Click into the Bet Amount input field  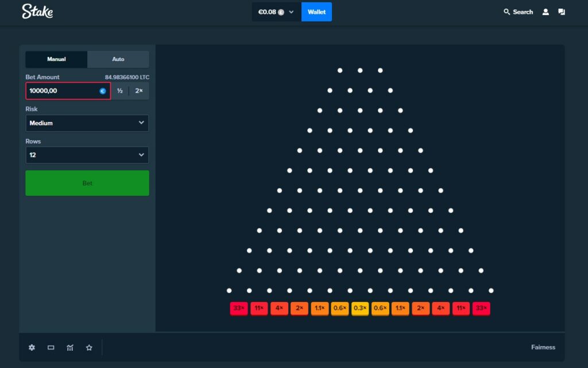[62, 91]
